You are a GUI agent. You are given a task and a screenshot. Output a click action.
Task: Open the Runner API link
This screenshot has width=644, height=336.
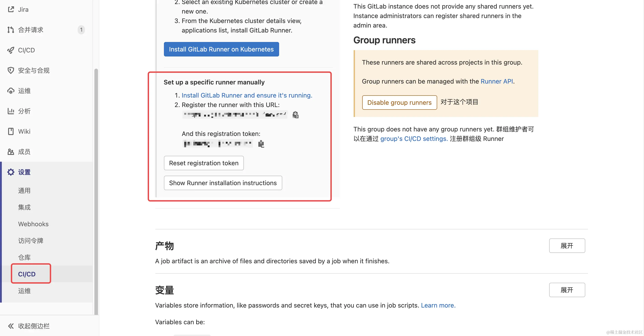point(497,81)
